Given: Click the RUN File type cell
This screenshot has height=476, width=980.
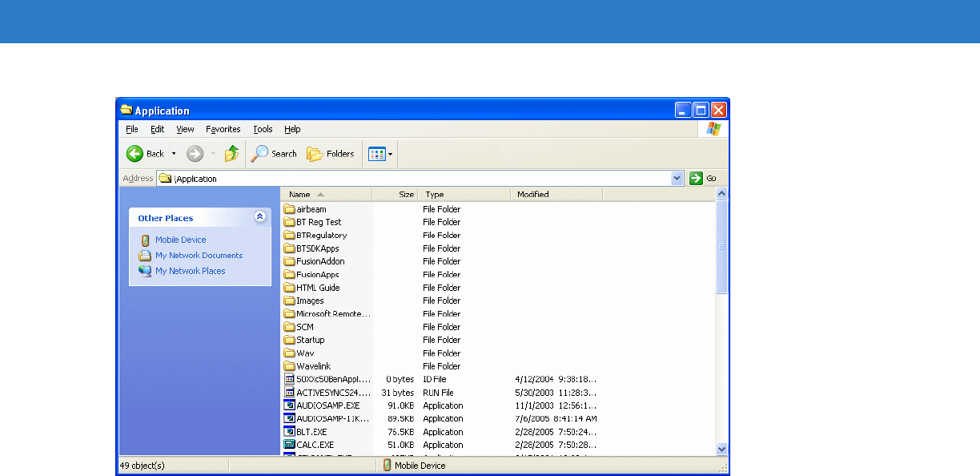Looking at the screenshot, I should coord(438,393).
